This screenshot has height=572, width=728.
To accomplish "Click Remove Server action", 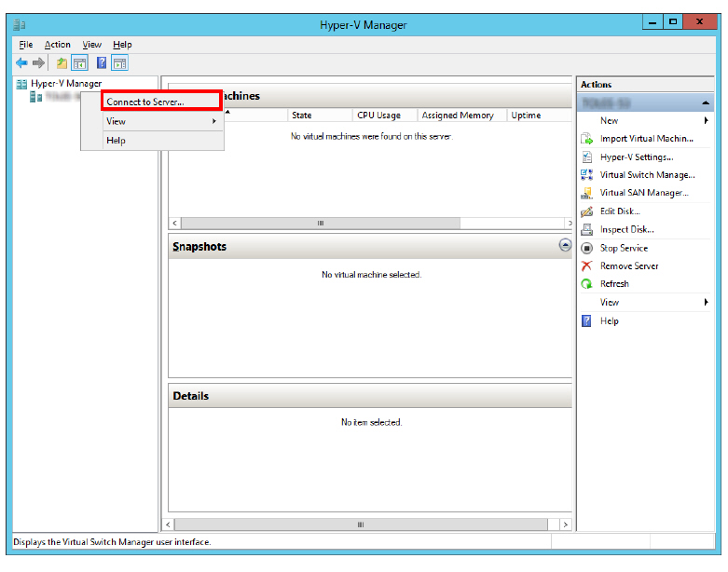I will (629, 266).
